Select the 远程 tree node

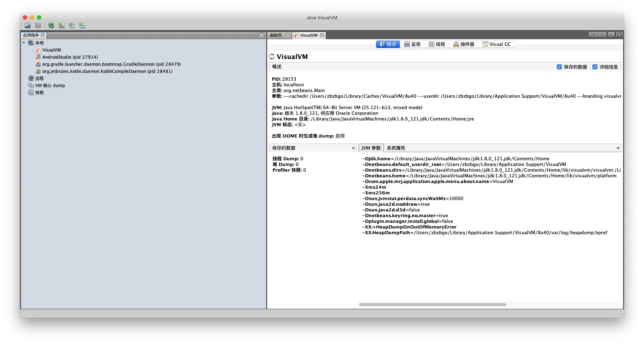(x=39, y=79)
